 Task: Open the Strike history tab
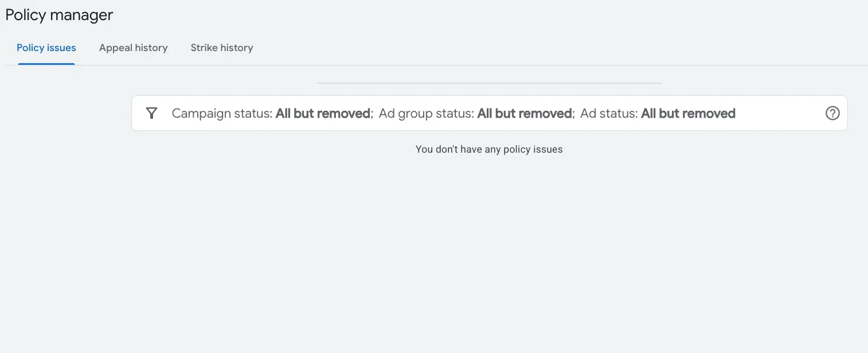point(222,48)
